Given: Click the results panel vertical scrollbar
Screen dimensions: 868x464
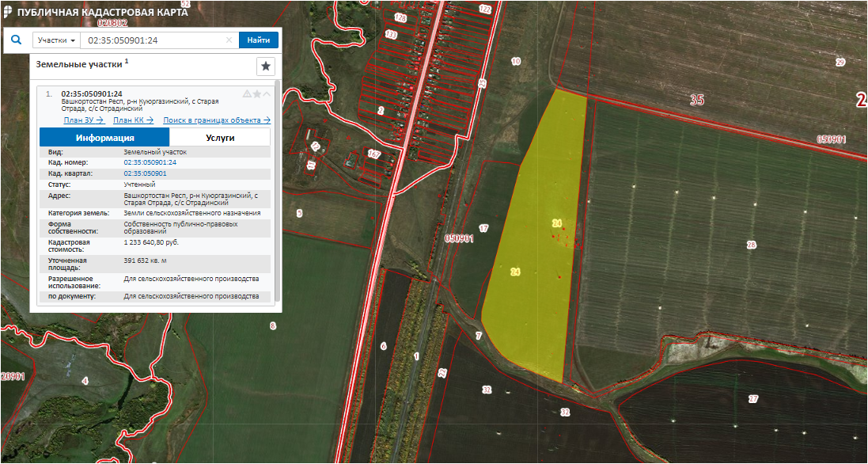Looking at the screenshot, I should click(277, 190).
